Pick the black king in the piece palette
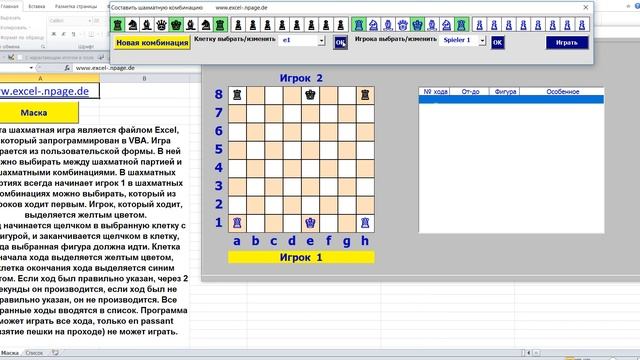Viewport: 640px width, 360px height. (x=176, y=25)
